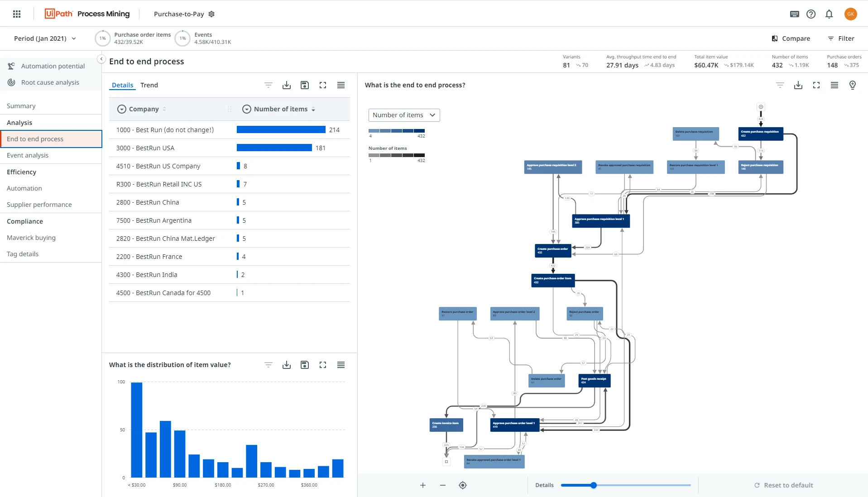Zoom out of the process graph
Image resolution: width=868 pixels, height=497 pixels.
(443, 485)
